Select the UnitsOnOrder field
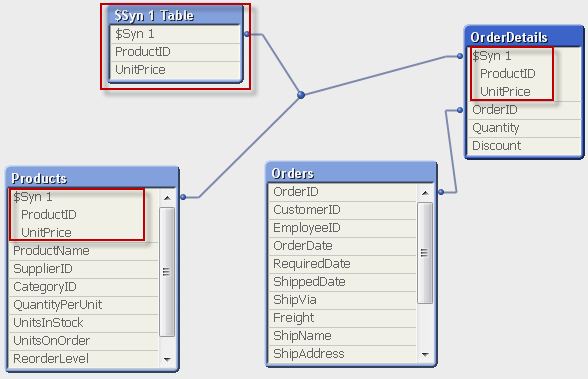The width and height of the screenshot is (588, 379). [x=84, y=341]
